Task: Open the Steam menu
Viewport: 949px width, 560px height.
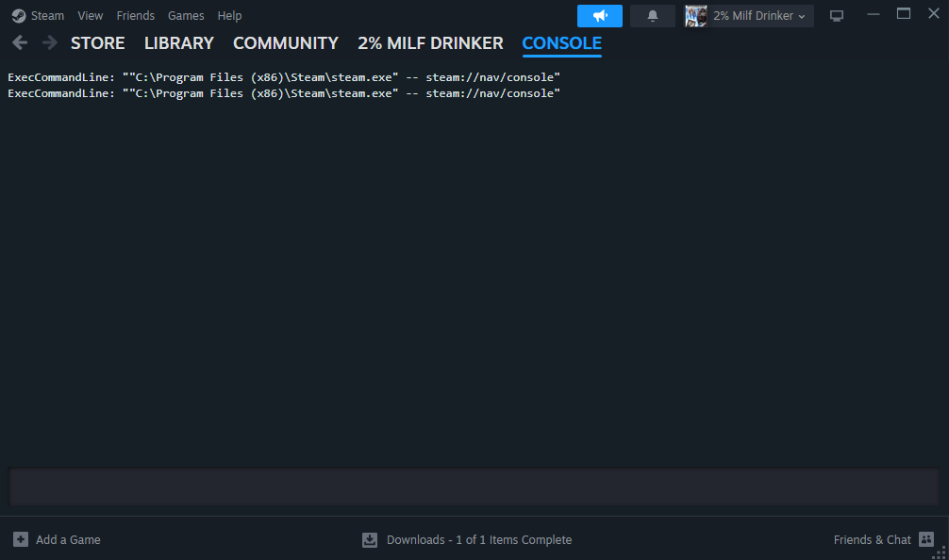Action: coord(47,16)
